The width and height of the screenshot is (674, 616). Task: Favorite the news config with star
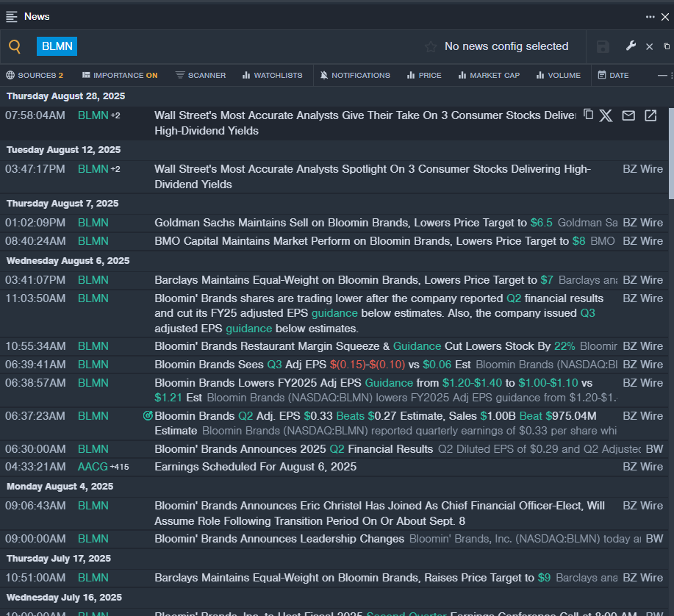[x=431, y=47]
